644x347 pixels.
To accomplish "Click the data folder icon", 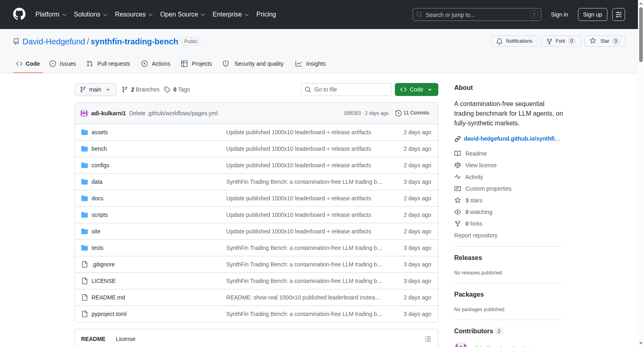I will 85,182.
